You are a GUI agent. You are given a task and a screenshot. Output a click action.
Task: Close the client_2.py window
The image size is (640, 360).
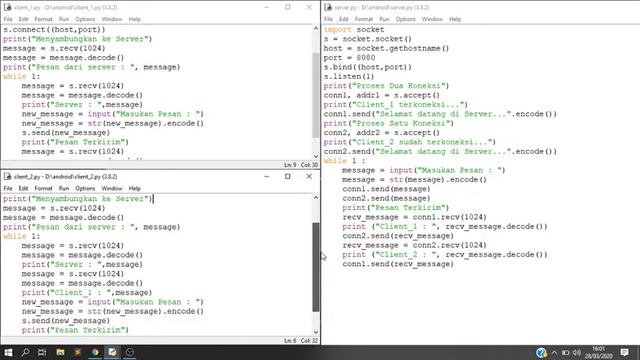309,176
